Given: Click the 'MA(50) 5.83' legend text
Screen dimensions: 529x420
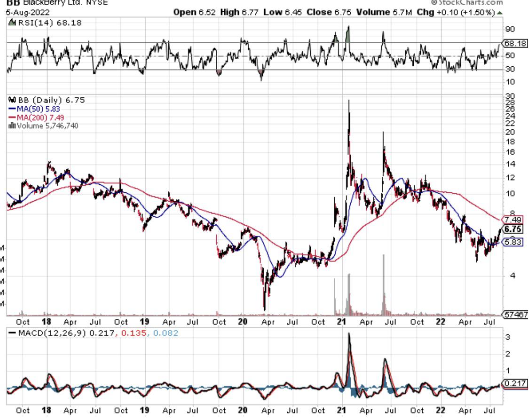Looking at the screenshot, I should tap(39, 109).
